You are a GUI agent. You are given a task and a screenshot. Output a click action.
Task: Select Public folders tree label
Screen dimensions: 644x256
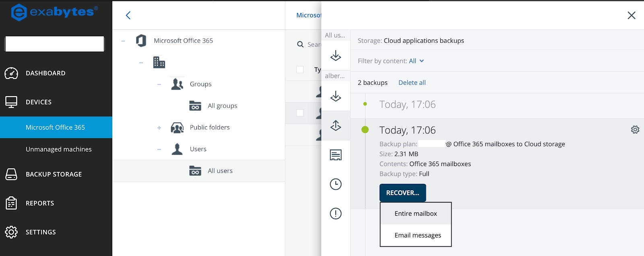point(210,127)
